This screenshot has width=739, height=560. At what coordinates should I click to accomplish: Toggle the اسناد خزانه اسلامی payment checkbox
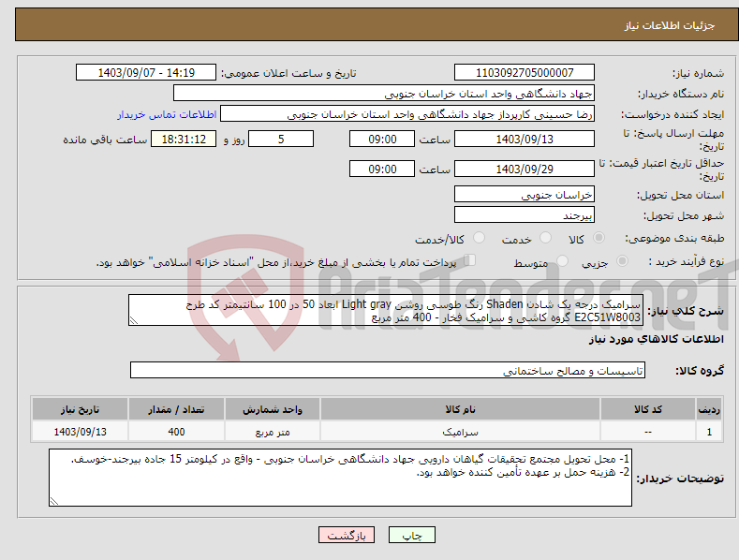470,260
